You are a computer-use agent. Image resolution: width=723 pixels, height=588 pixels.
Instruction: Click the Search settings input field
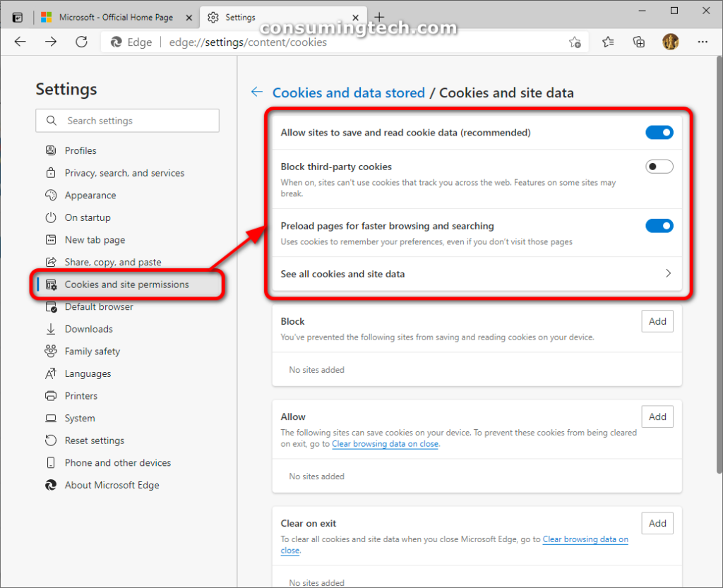tap(127, 121)
